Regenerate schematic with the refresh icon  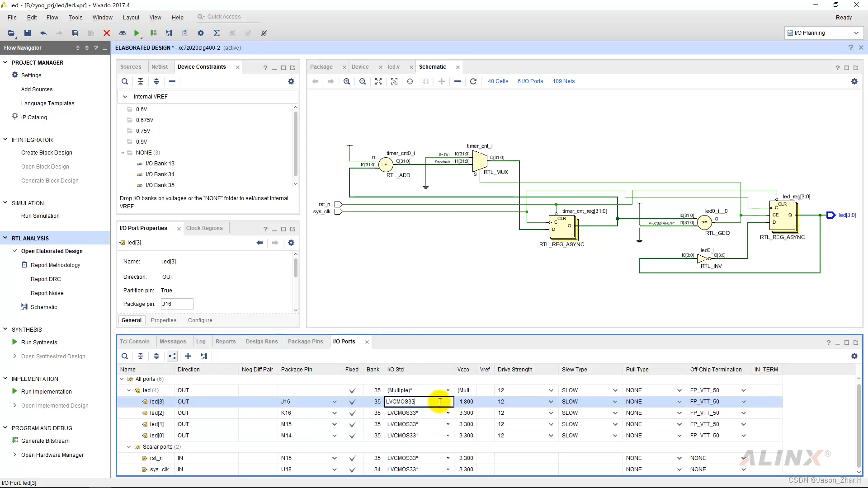[x=473, y=81]
